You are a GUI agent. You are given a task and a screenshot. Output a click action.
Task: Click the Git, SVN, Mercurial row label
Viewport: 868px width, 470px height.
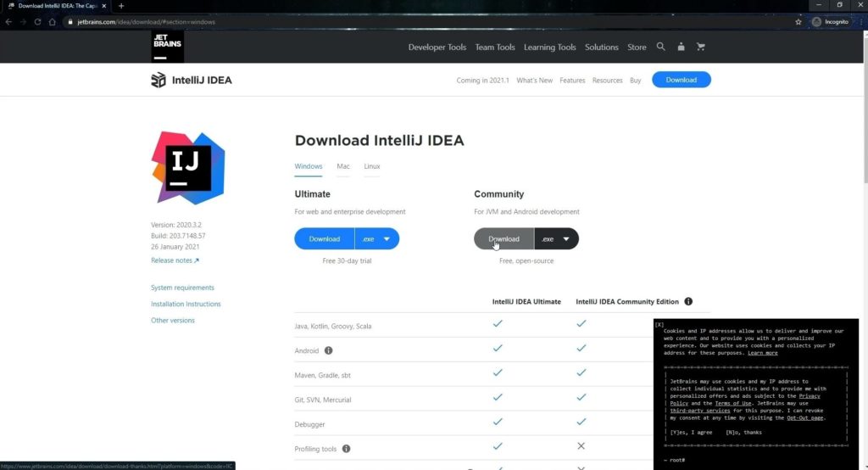(323, 400)
